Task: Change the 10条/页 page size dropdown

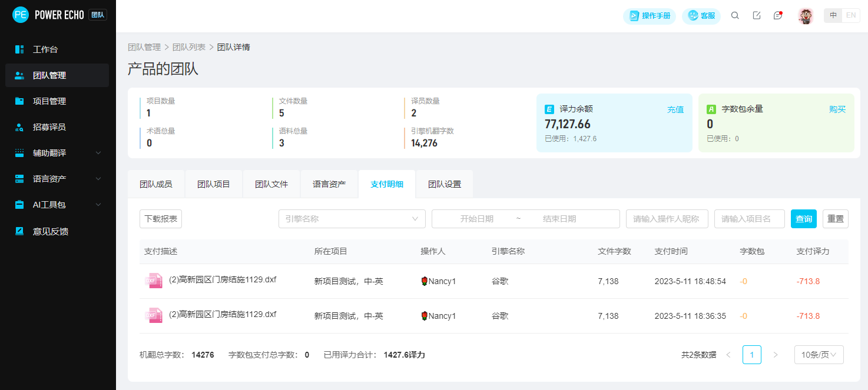Action: [819, 354]
